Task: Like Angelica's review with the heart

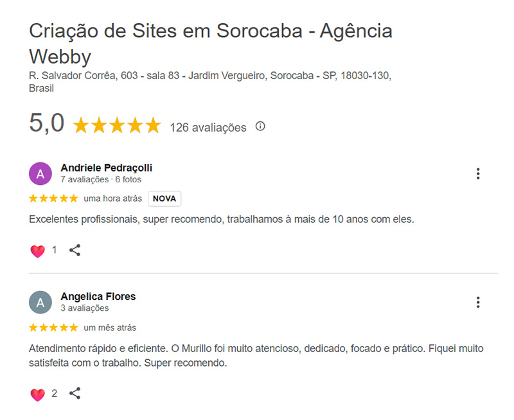Action: point(37,393)
